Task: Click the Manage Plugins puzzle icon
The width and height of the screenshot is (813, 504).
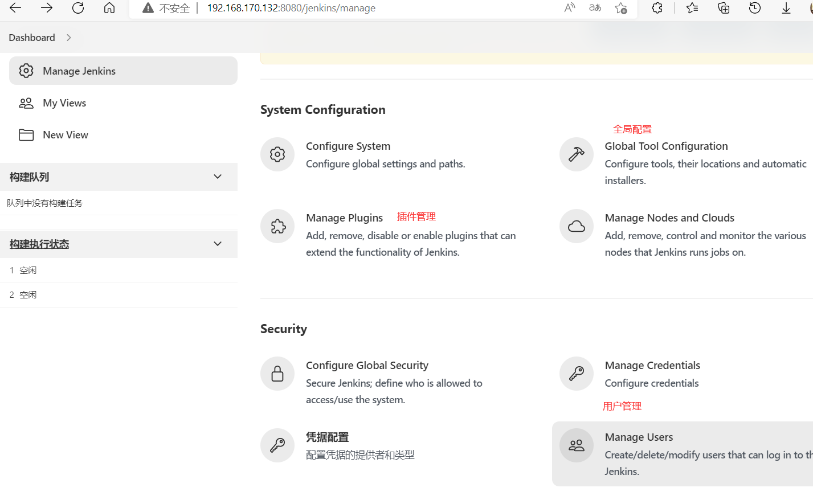Action: point(277,226)
